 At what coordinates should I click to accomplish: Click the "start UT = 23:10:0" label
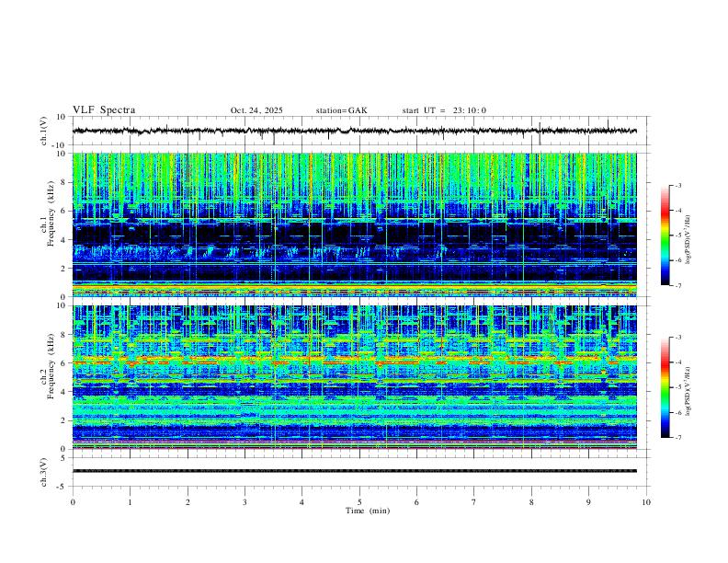(x=444, y=110)
